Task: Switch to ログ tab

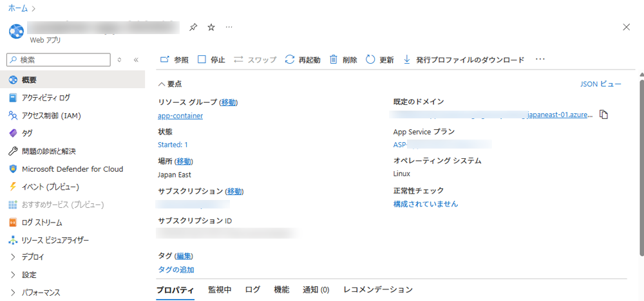Action: 252,289
